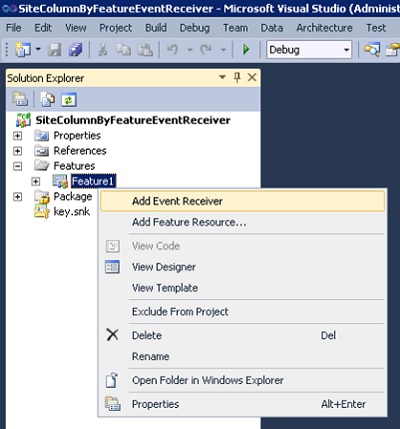
Task: Open the Build menu
Action: (x=156, y=28)
